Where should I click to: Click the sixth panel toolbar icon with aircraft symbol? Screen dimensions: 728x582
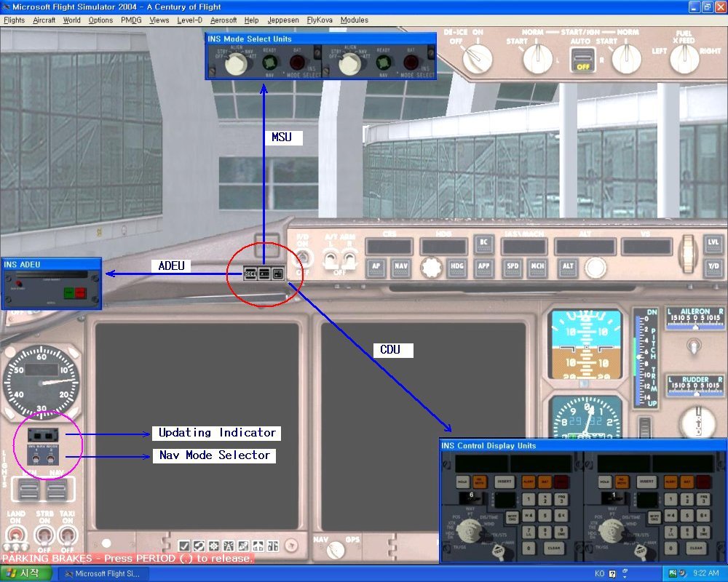[258, 546]
